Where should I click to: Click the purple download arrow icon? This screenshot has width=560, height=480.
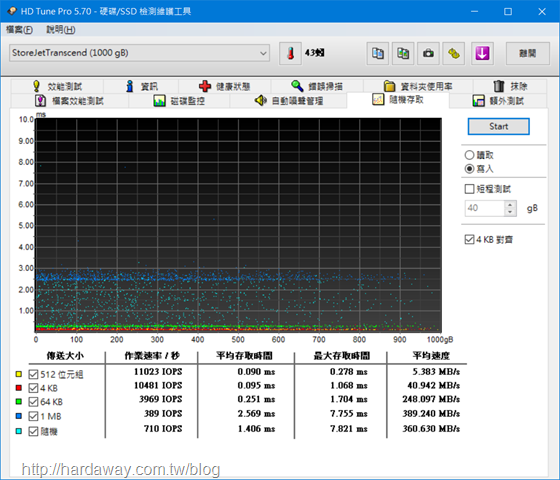coord(482,54)
